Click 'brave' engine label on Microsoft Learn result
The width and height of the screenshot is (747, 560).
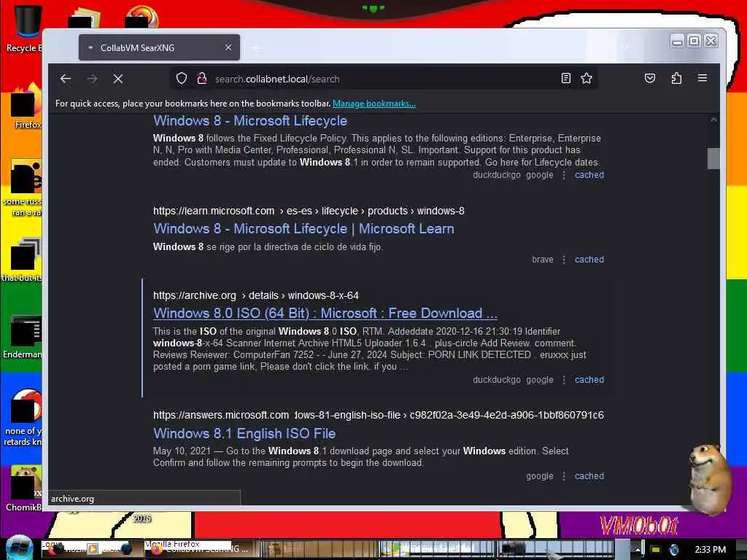[x=543, y=260]
